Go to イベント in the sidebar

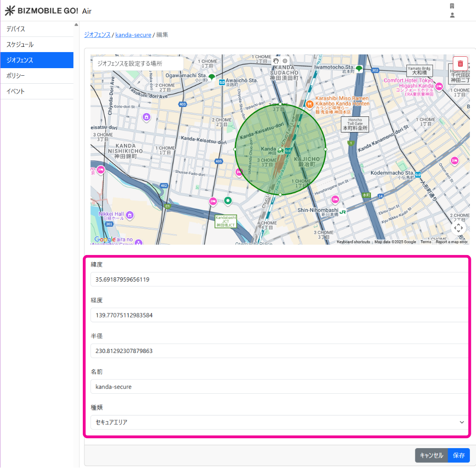[37, 91]
